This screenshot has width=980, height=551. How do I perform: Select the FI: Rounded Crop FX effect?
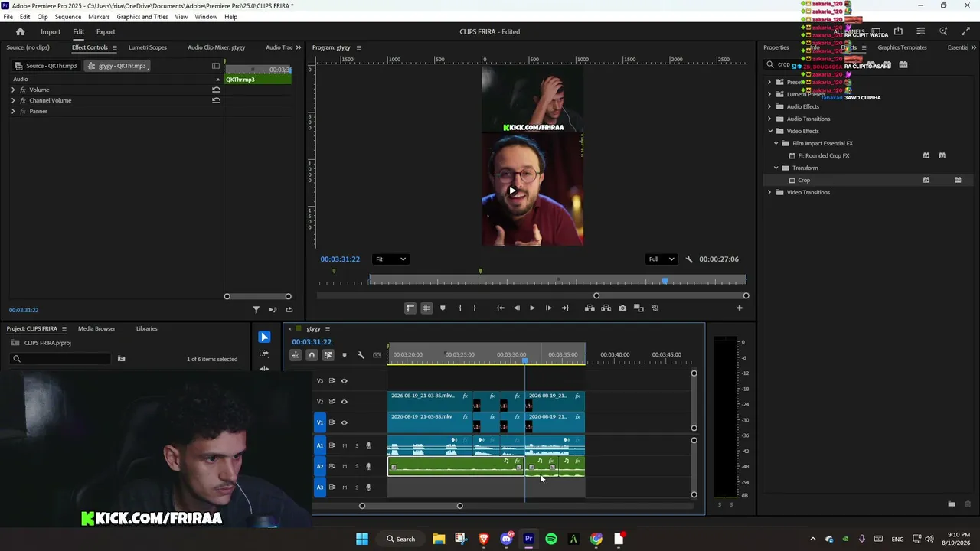(823, 155)
